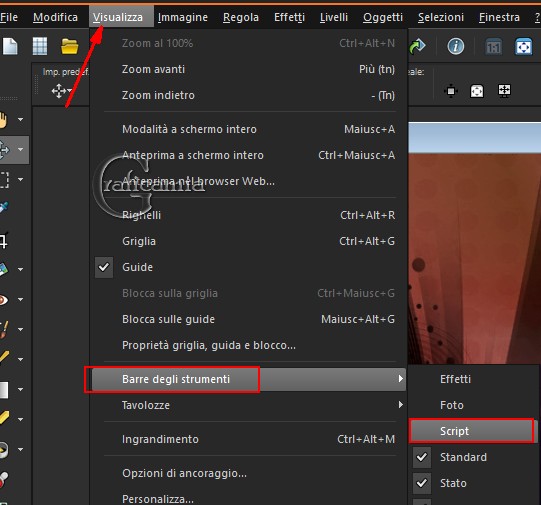
Task: Toggle the Standard toolbar checkbox
Action: coord(422,457)
